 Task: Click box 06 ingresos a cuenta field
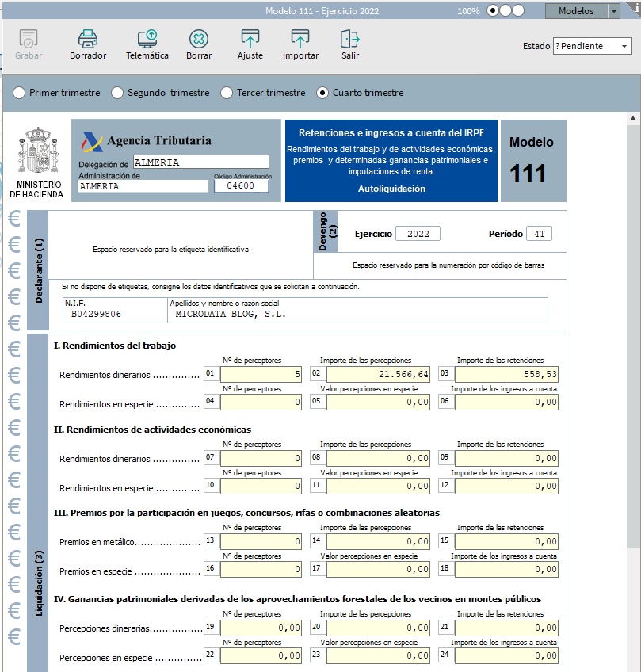tap(506, 402)
